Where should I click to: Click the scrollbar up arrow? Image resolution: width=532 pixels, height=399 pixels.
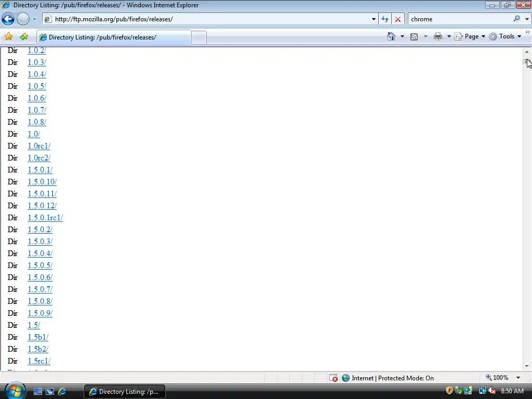click(527, 52)
